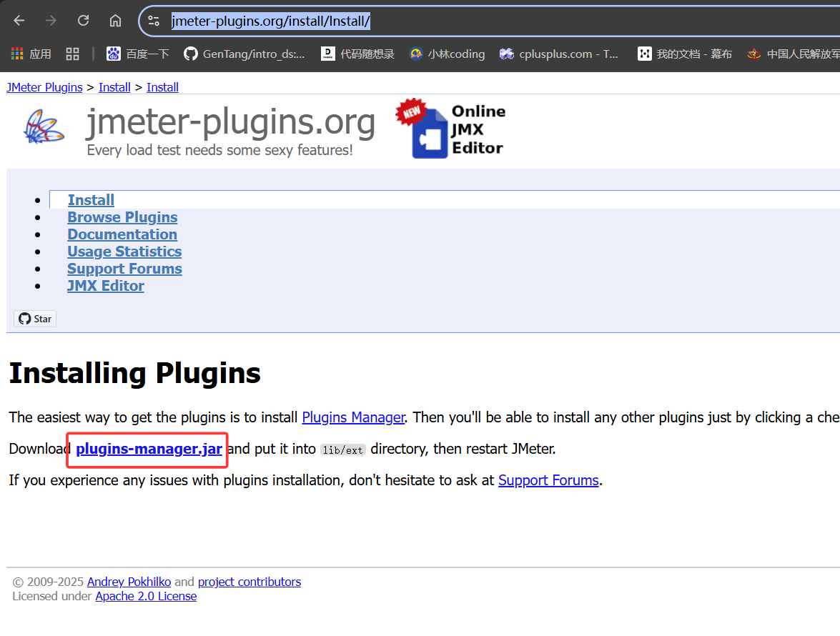Click the tagline 'Every load test needs some sexy features!'

click(219, 150)
